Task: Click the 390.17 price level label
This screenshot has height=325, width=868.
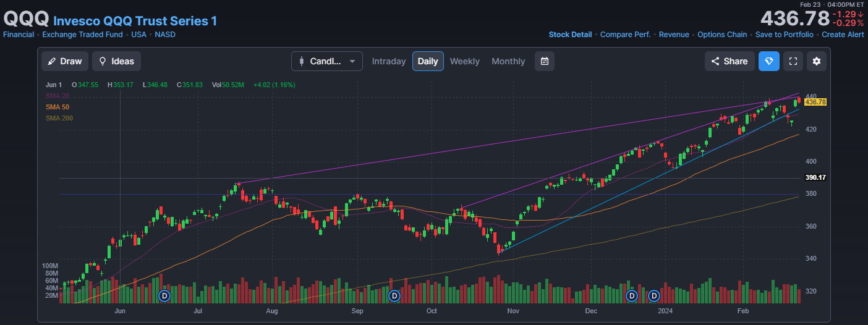Action: 816,178
